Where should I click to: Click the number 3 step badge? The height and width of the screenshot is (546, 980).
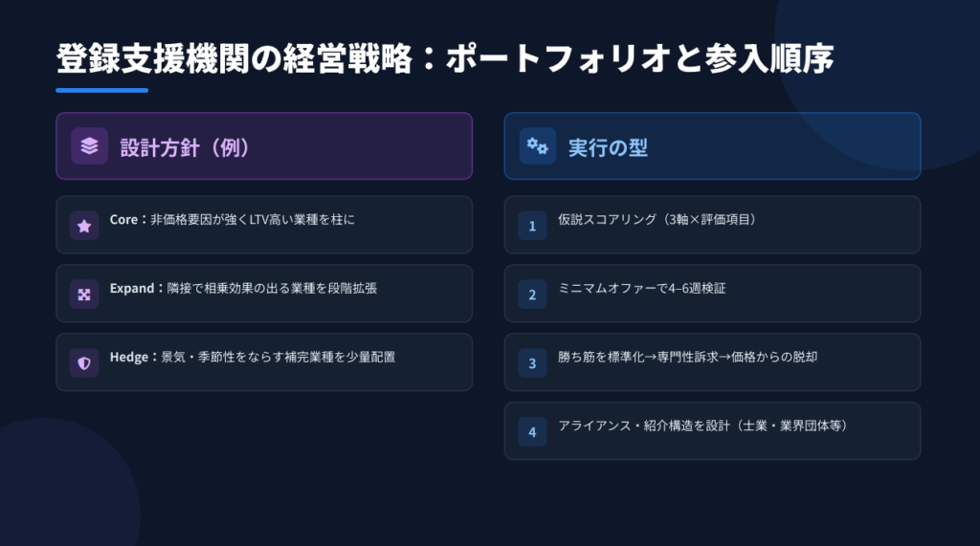tap(532, 363)
